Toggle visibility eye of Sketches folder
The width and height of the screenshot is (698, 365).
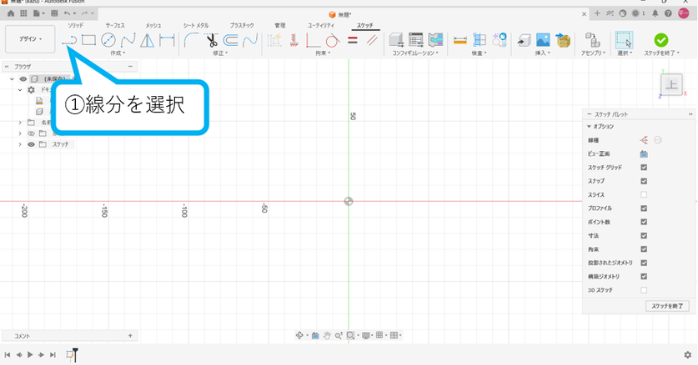tap(31, 145)
